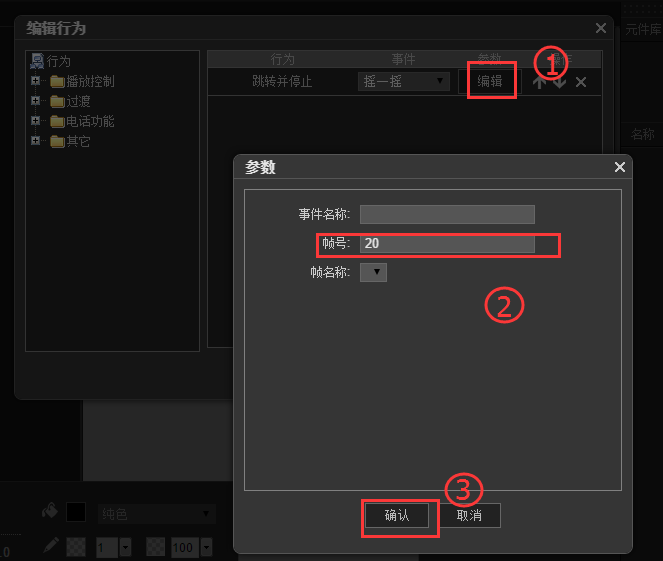
Task: Open the 摇一摇 event dropdown
Action: point(404,81)
